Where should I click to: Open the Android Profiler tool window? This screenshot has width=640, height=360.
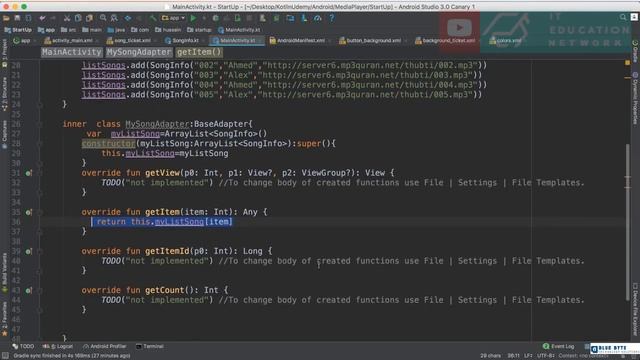pyautogui.click(x=104, y=346)
